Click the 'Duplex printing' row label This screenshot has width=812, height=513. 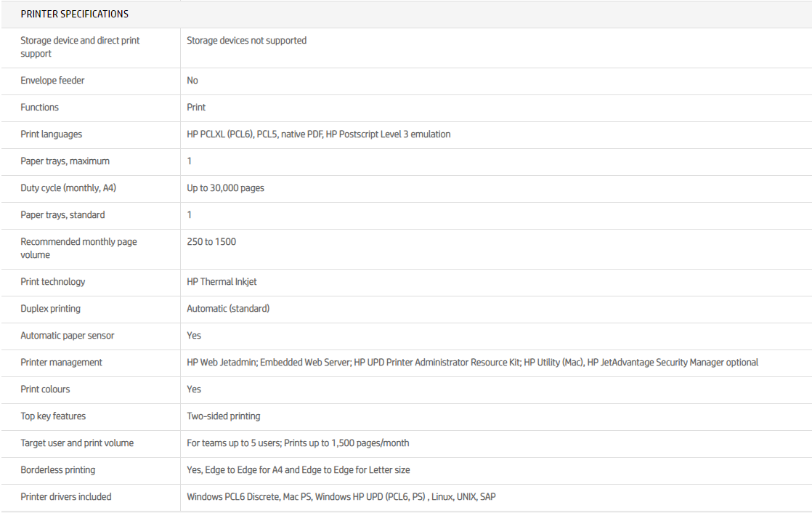[x=51, y=309]
